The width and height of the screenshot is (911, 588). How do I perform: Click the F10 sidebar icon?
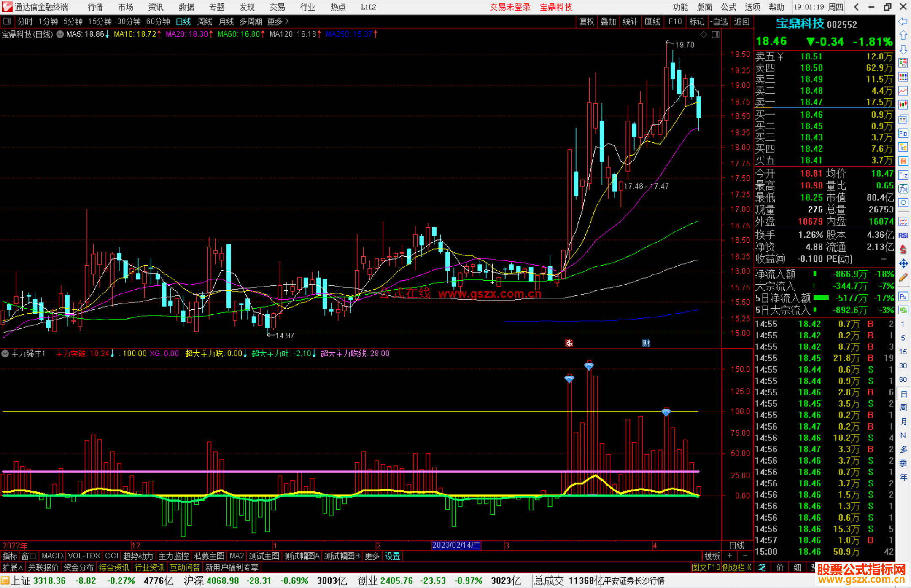[x=903, y=134]
